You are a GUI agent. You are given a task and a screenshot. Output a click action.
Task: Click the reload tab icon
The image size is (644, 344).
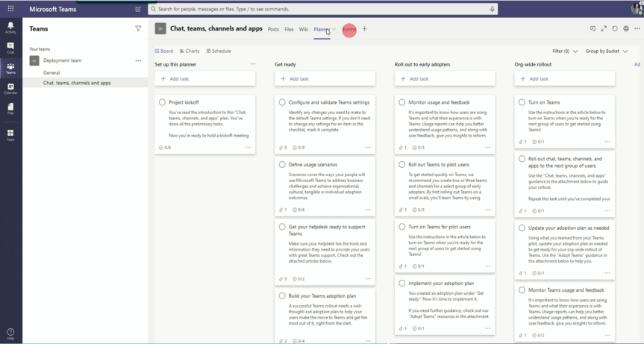615,29
